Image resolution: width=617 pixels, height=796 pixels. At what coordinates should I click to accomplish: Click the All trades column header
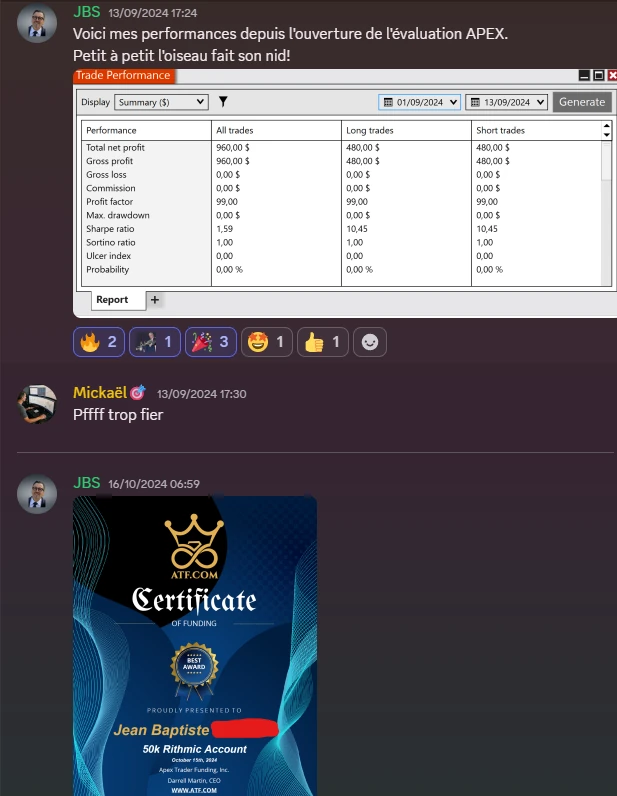tap(235, 130)
